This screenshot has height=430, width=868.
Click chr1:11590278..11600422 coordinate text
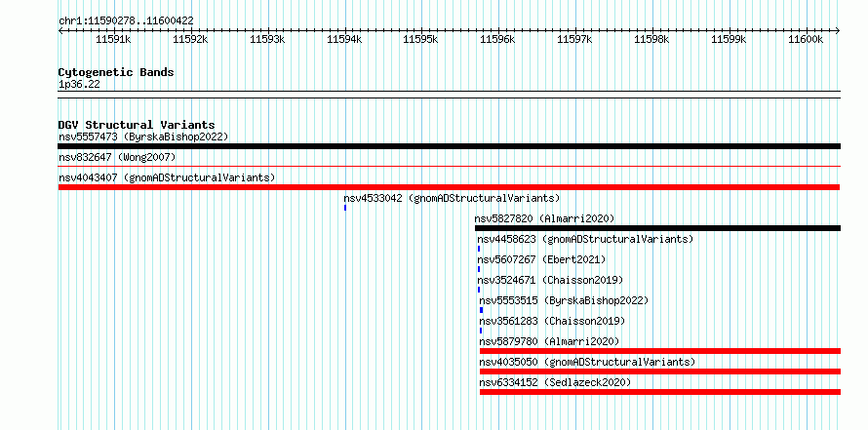pos(126,21)
